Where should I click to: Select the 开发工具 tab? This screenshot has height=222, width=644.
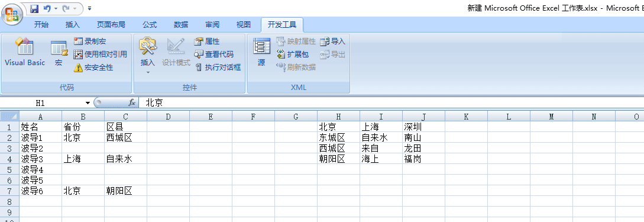tap(282, 25)
